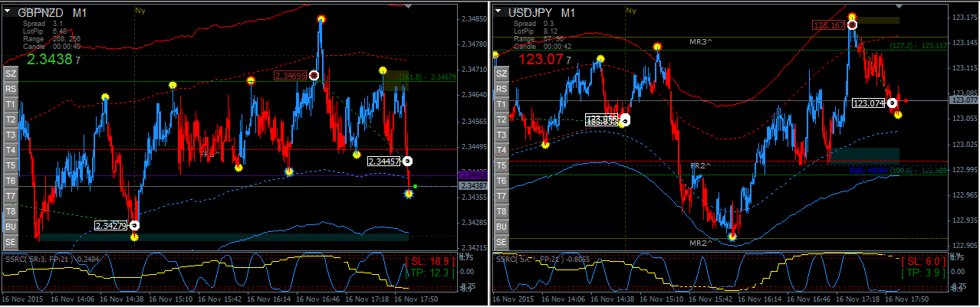Click Spread 0.3 info on USDJPY
The width and height of the screenshot is (980, 307).
coord(534,24)
